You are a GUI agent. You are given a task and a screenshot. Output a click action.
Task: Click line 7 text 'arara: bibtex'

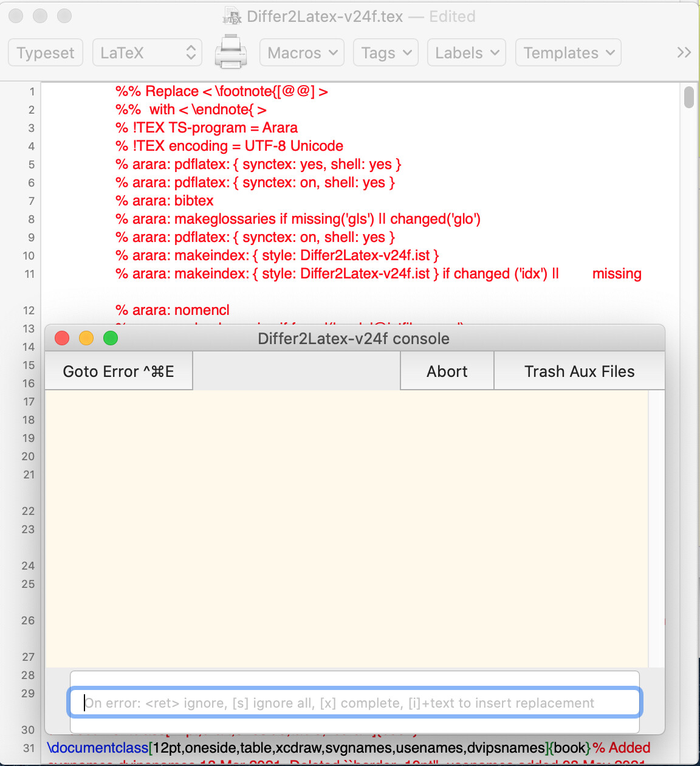(x=173, y=201)
